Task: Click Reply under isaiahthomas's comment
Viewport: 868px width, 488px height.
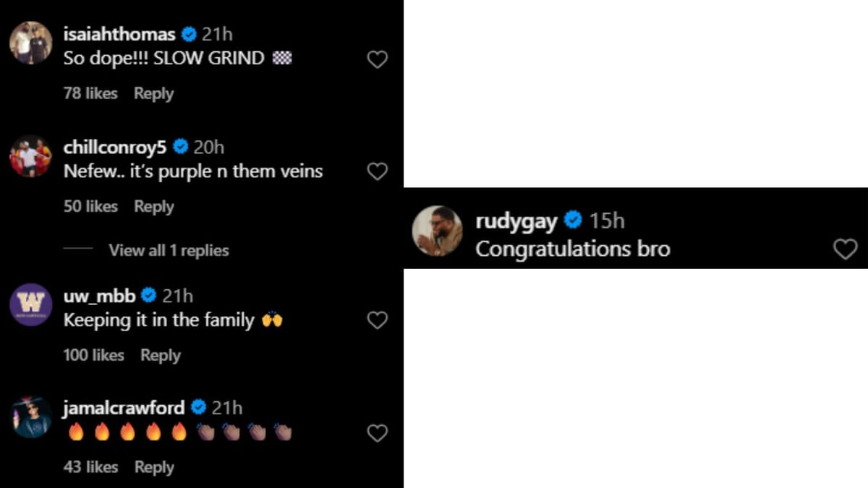Action: click(153, 93)
